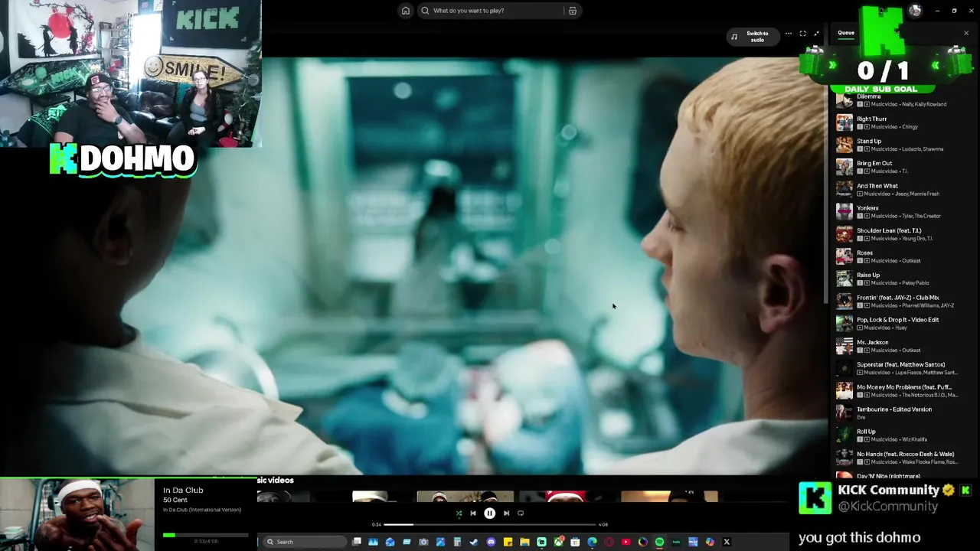This screenshot has width=980, height=551.
Task: Click the Task View icon in the taskbar
Action: 357,542
